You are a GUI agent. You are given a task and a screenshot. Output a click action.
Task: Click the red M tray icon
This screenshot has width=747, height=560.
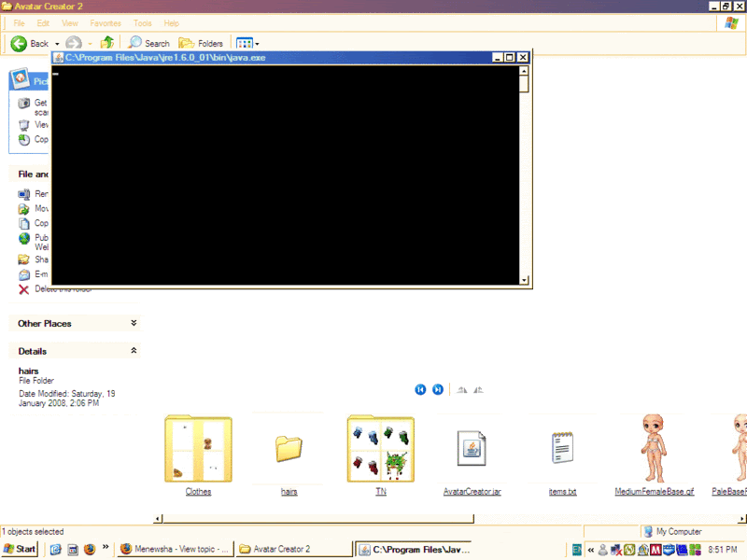pos(655,550)
